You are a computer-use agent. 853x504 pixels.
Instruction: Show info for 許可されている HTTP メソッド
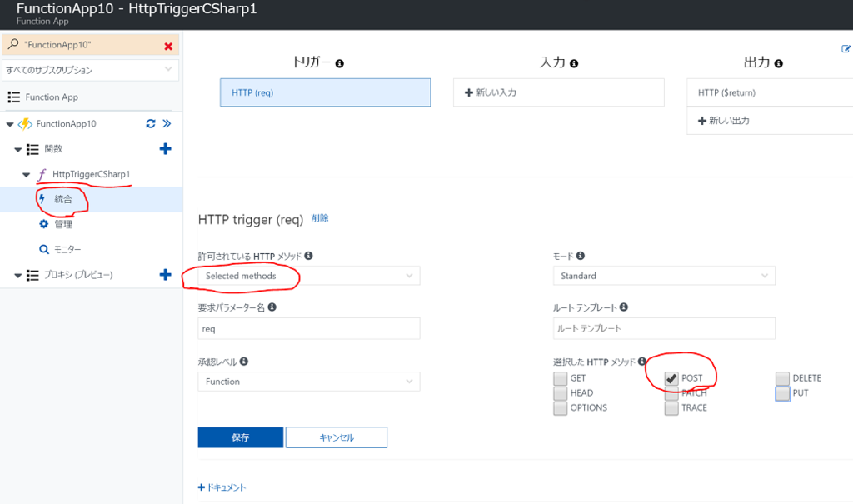308,255
